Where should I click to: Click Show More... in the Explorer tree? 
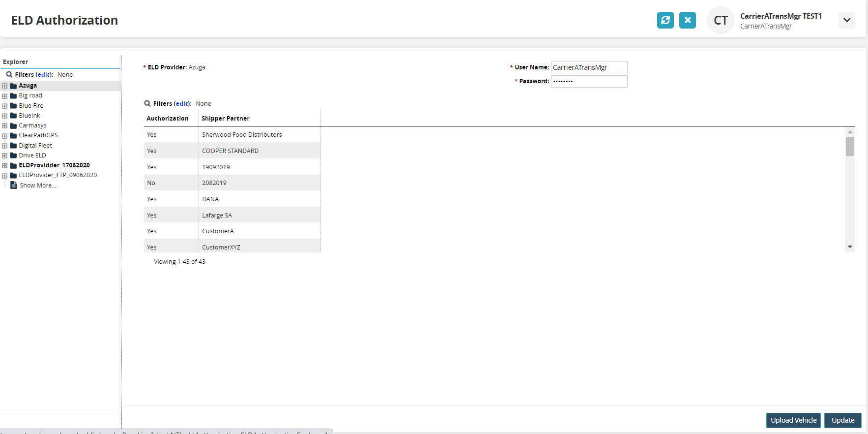point(38,186)
